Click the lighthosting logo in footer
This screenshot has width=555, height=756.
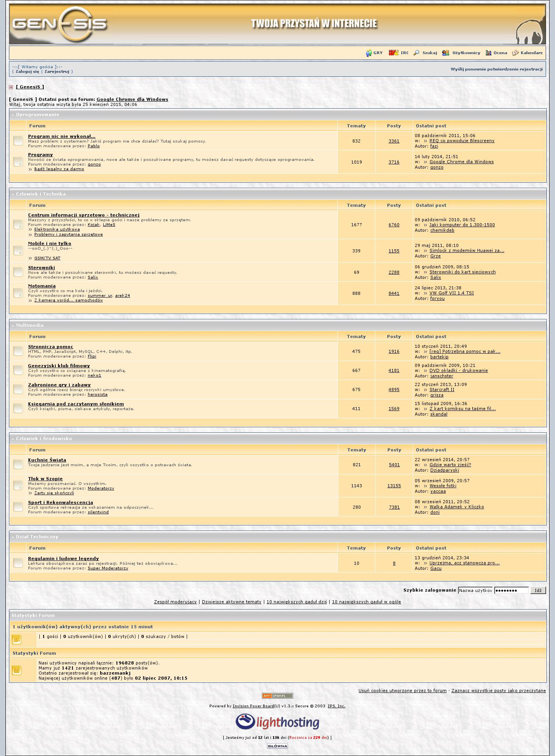[277, 722]
